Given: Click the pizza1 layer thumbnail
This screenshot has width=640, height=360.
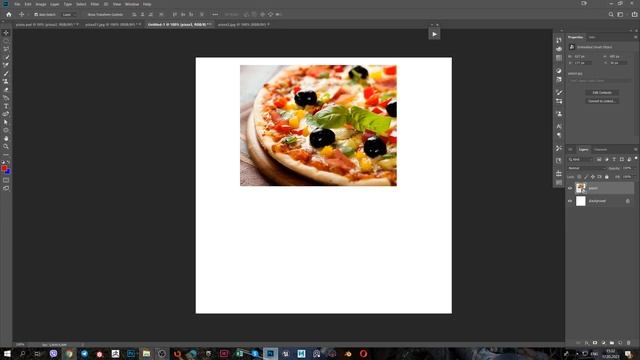Looking at the screenshot, I should coord(580,188).
